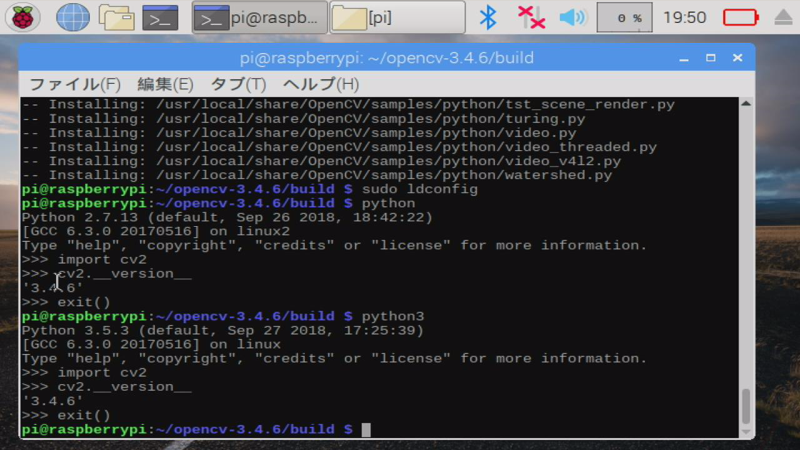Click the red battery indicator icon
Viewport: 800px width, 450px height.
pos(741,17)
